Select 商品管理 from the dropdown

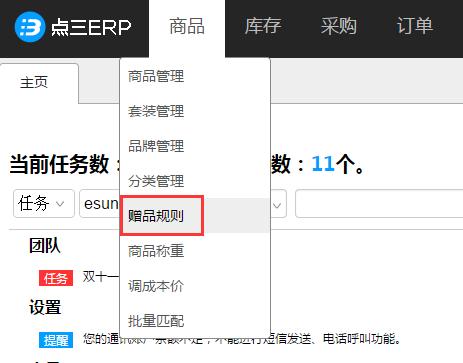click(x=195, y=76)
